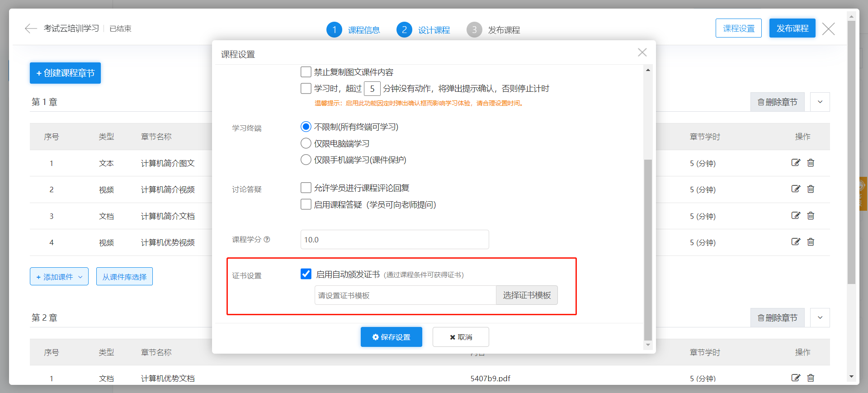Click the 课程学分 input field
868x393 pixels.
[394, 240]
